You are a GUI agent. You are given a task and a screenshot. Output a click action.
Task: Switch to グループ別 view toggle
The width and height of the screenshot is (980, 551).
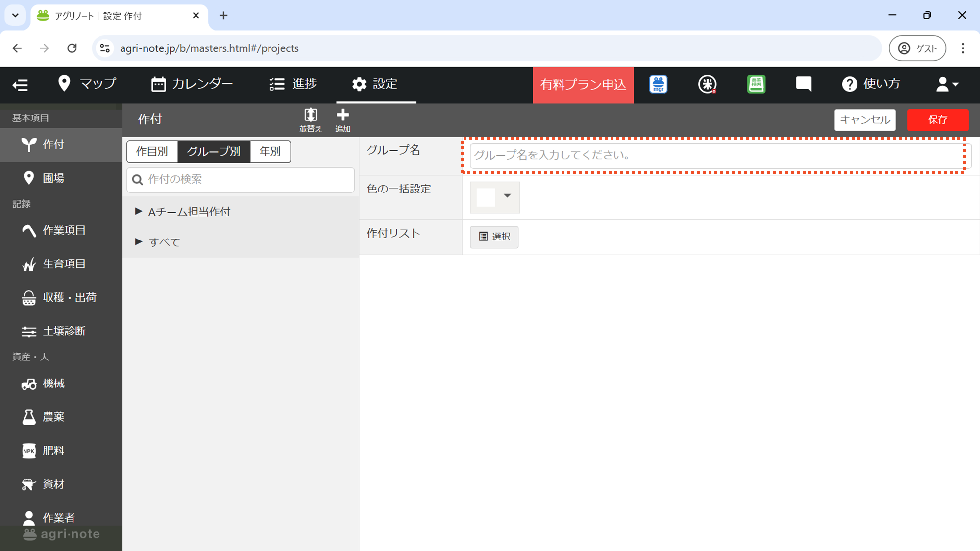214,151
